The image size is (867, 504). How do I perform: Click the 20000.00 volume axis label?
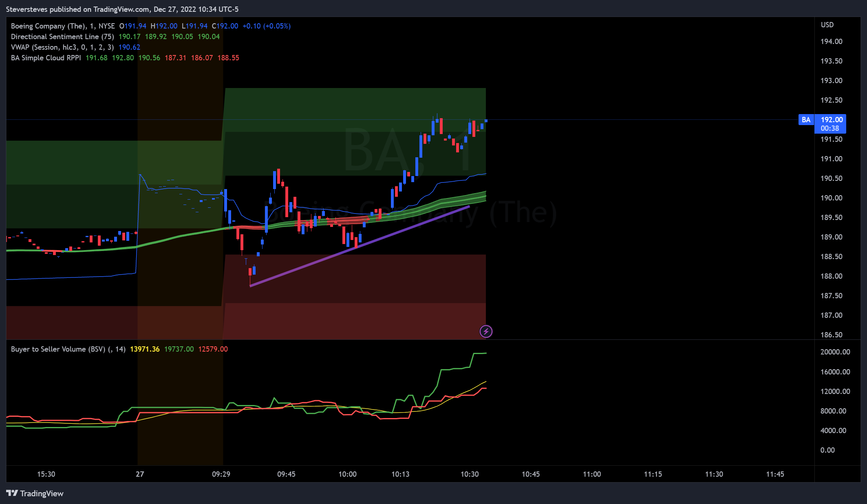point(835,352)
